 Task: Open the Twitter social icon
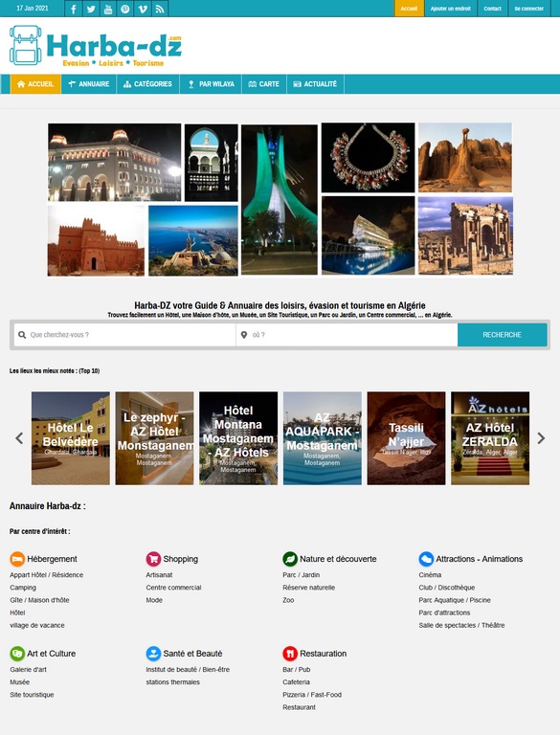(91, 9)
